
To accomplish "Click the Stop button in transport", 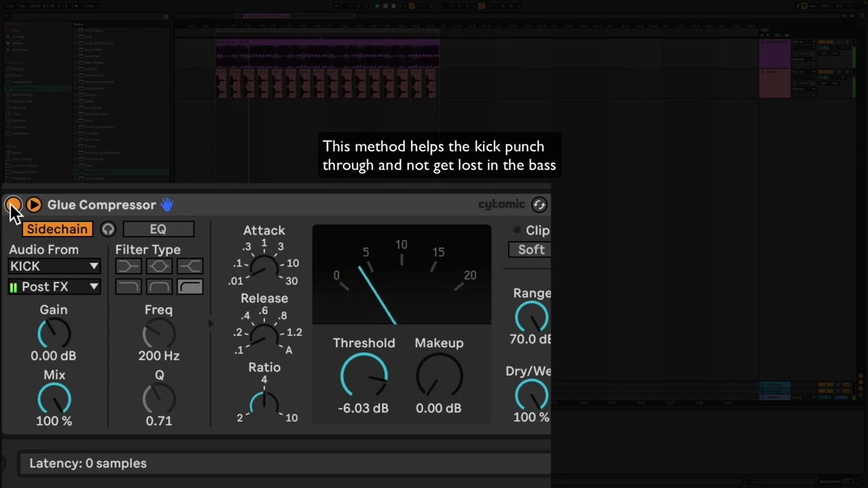I will click(385, 6).
